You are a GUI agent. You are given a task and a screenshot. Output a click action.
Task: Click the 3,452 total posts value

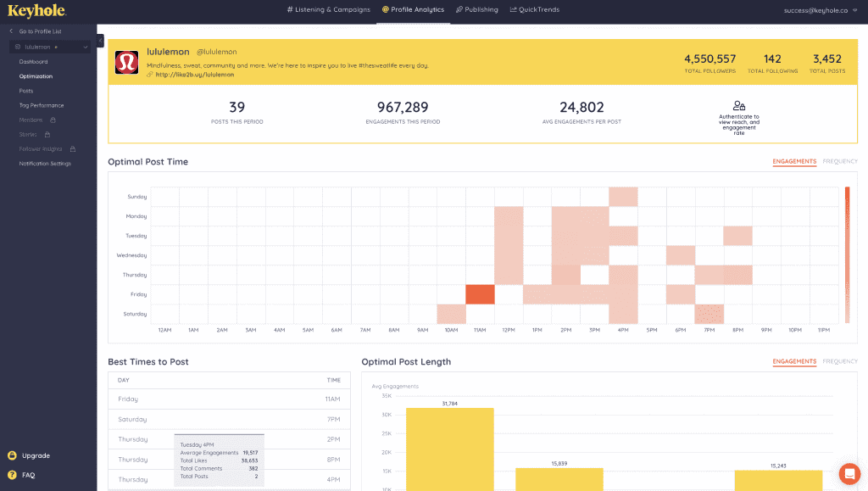827,59
